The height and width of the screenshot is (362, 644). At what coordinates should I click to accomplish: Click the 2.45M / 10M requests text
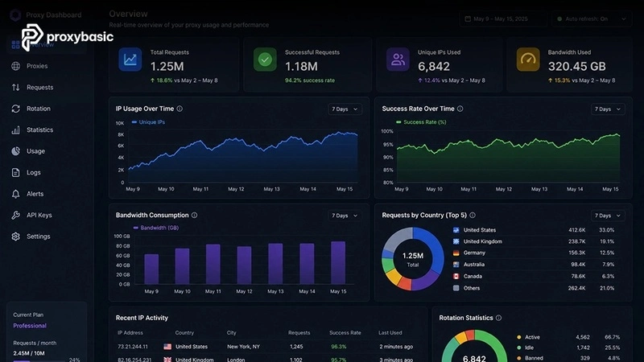pyautogui.click(x=29, y=353)
